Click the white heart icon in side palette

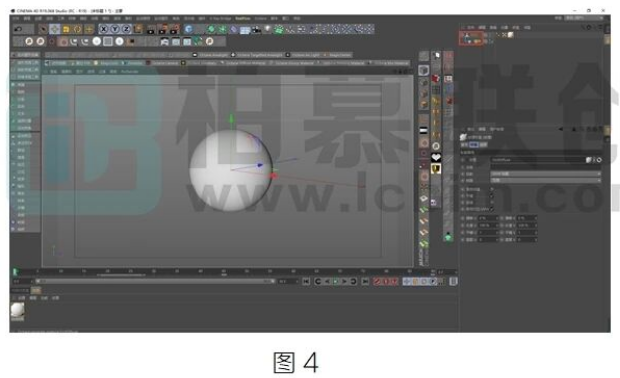(x=436, y=157)
